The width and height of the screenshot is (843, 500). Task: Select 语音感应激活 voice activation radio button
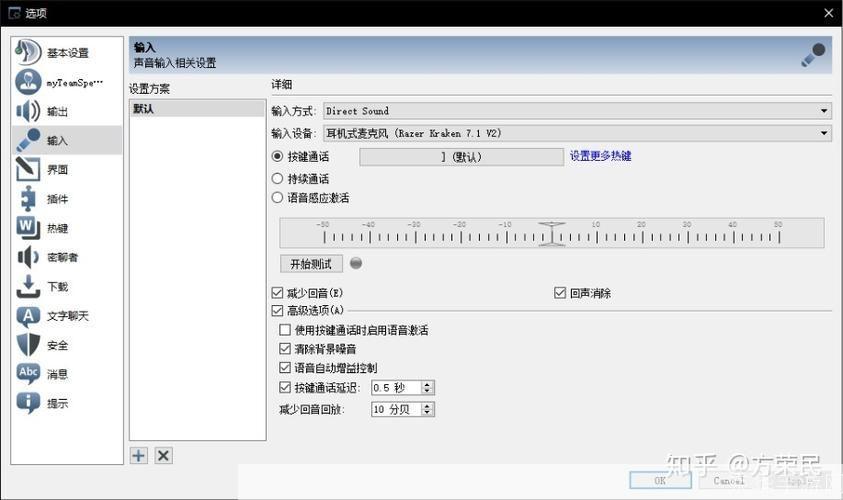(277, 198)
